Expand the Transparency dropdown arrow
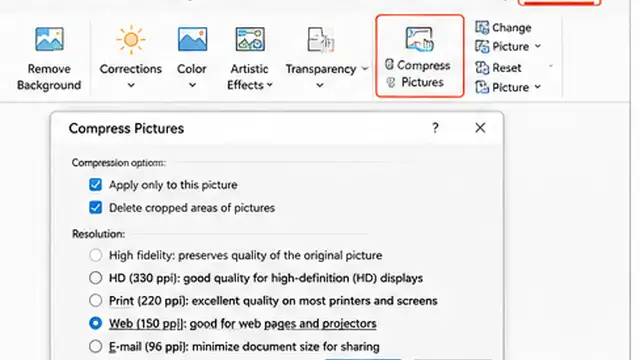640x360 pixels. pyautogui.click(x=320, y=85)
